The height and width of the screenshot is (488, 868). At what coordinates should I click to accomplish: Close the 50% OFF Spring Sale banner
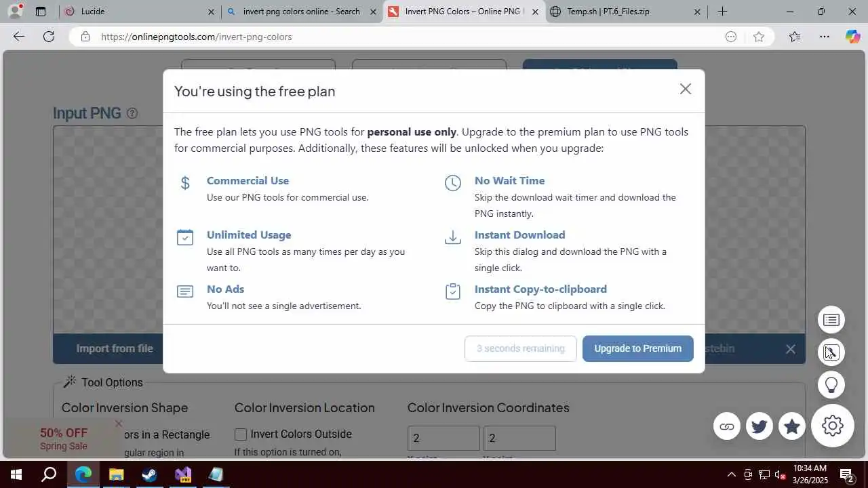click(119, 424)
